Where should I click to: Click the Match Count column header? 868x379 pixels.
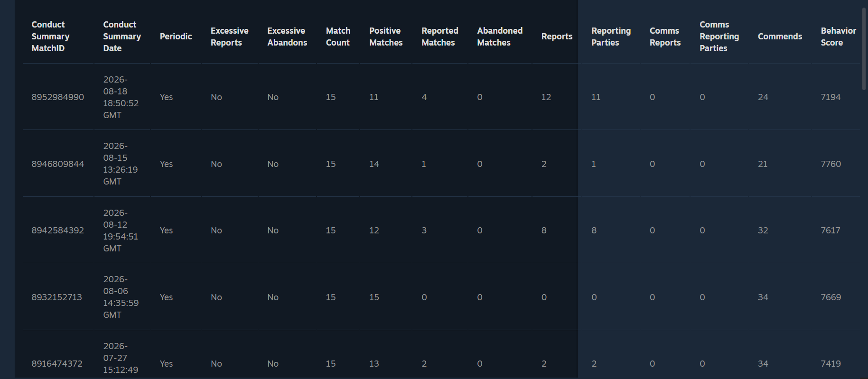[338, 37]
